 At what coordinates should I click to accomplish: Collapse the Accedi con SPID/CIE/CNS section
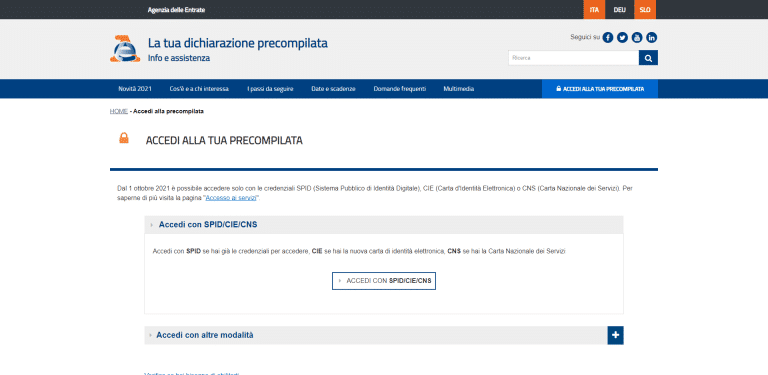coord(384,225)
